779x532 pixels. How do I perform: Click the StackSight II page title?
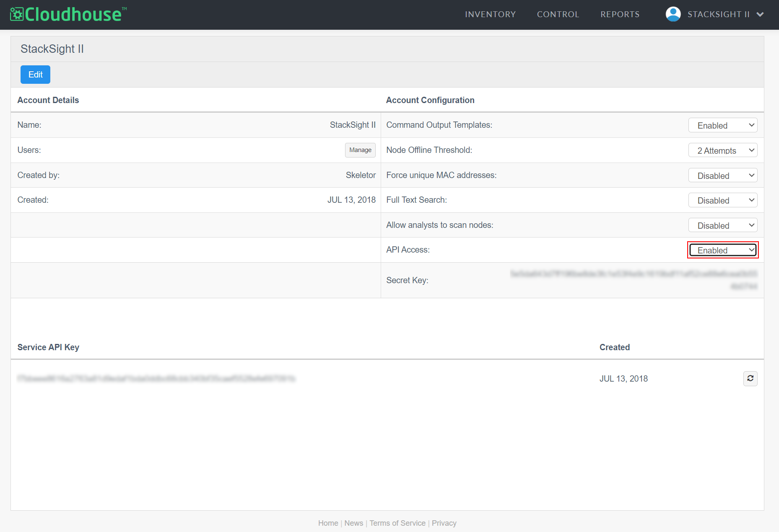pyautogui.click(x=52, y=49)
